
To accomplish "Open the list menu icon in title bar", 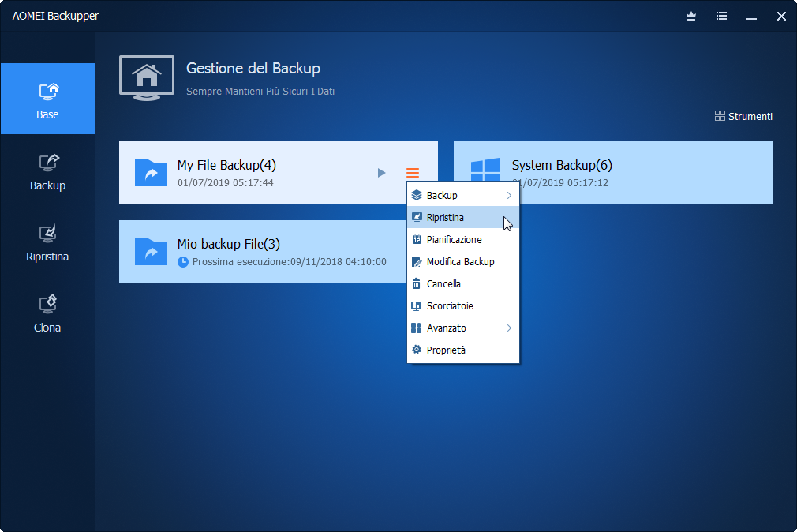I will tap(721, 17).
